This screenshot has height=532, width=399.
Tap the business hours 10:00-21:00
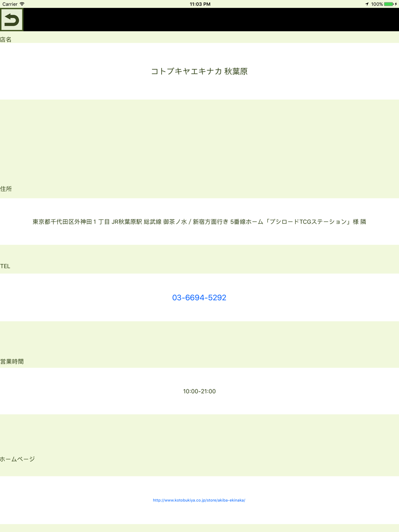click(199, 391)
